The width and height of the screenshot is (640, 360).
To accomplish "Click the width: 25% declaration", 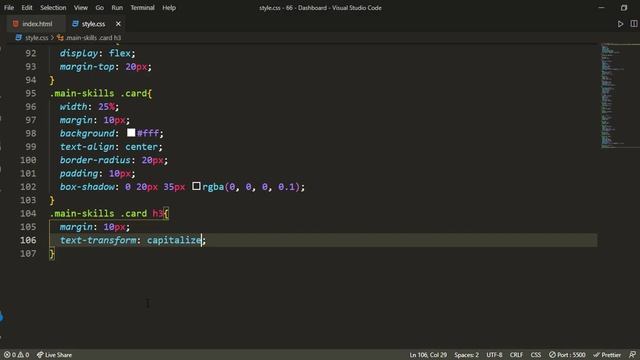I will pos(89,107).
